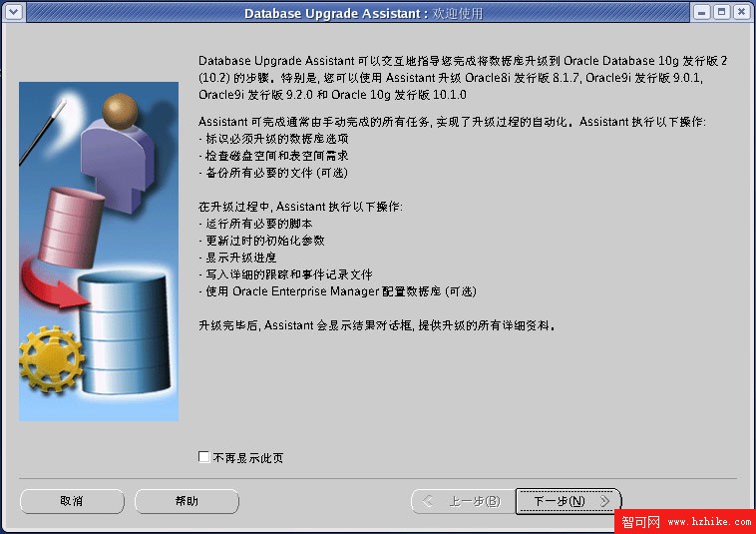Click the purple person figure graphic
This screenshot has height=534, width=756.
(118, 152)
